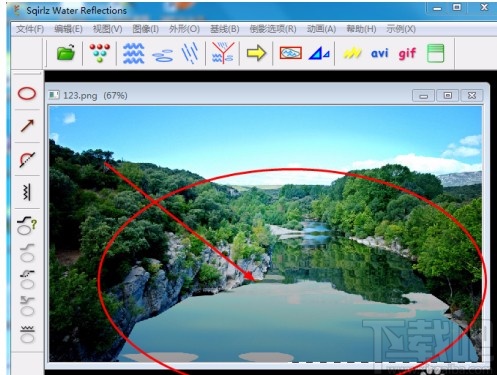Click the grayed ellipse with waves tool
The image size is (497, 375).
[27, 334]
